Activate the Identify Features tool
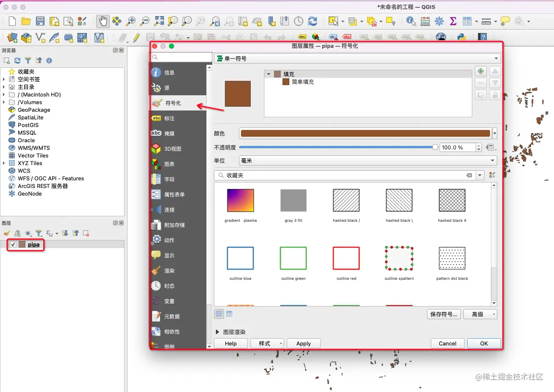 [x=411, y=21]
